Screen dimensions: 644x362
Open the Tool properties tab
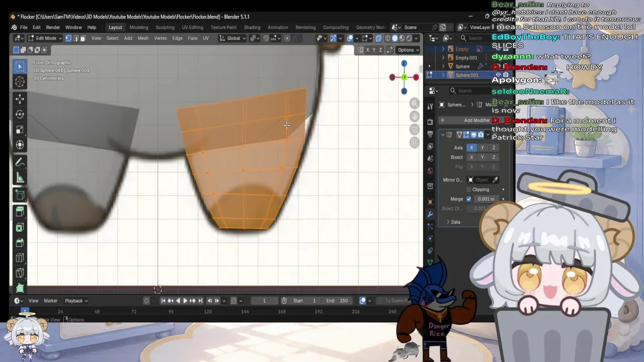pyautogui.click(x=430, y=107)
